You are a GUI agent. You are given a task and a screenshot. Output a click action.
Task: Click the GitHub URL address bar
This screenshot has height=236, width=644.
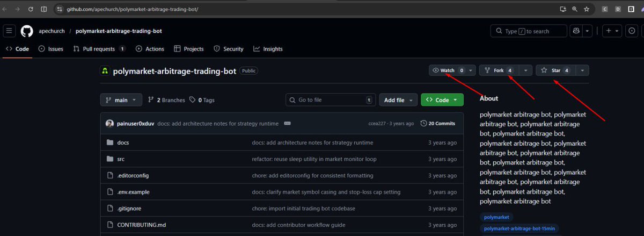[306, 9]
